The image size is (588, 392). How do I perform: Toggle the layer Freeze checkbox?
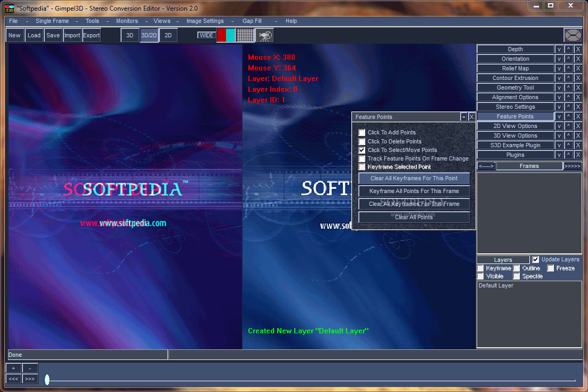551,268
